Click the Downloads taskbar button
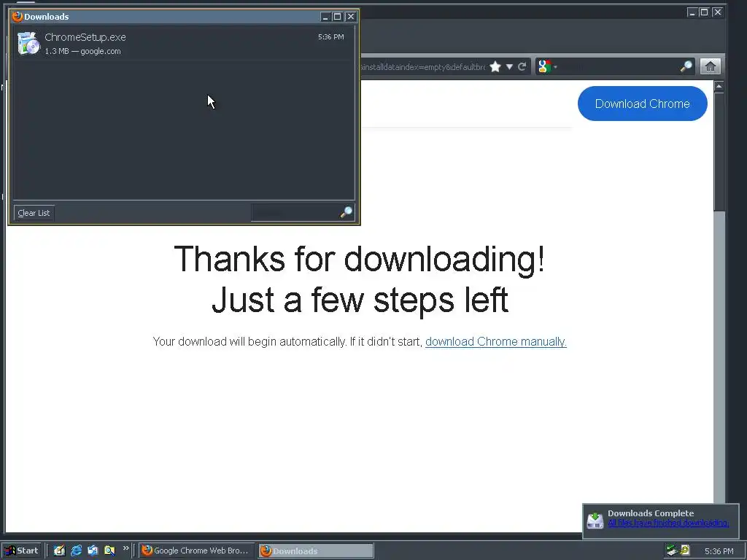This screenshot has width=747, height=560. (316, 551)
